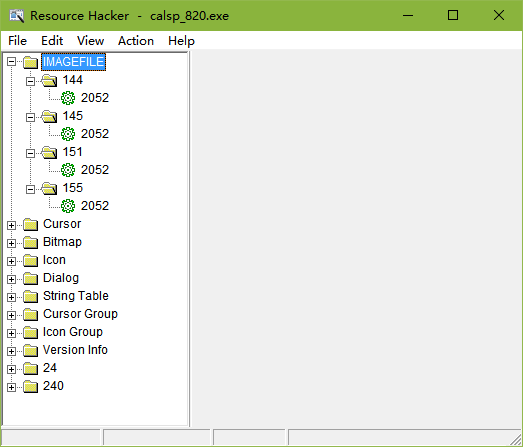Select the 2052 entry under 145
Image resolution: width=523 pixels, height=447 pixels.
click(95, 134)
